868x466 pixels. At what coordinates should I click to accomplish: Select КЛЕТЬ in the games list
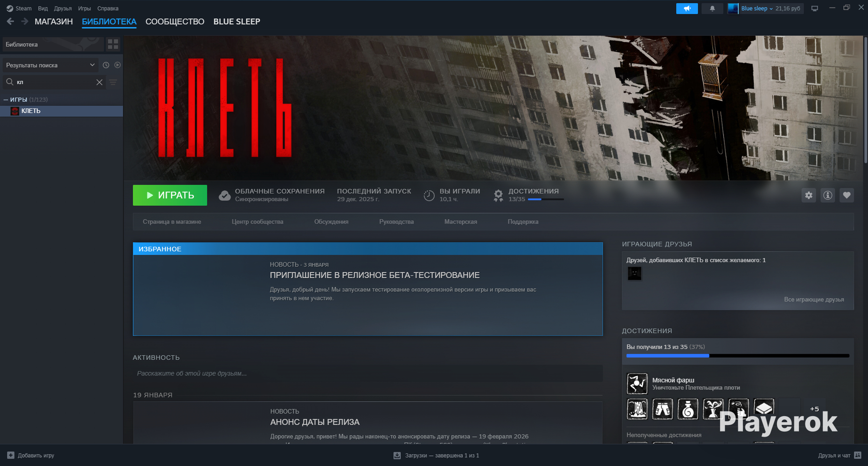62,111
